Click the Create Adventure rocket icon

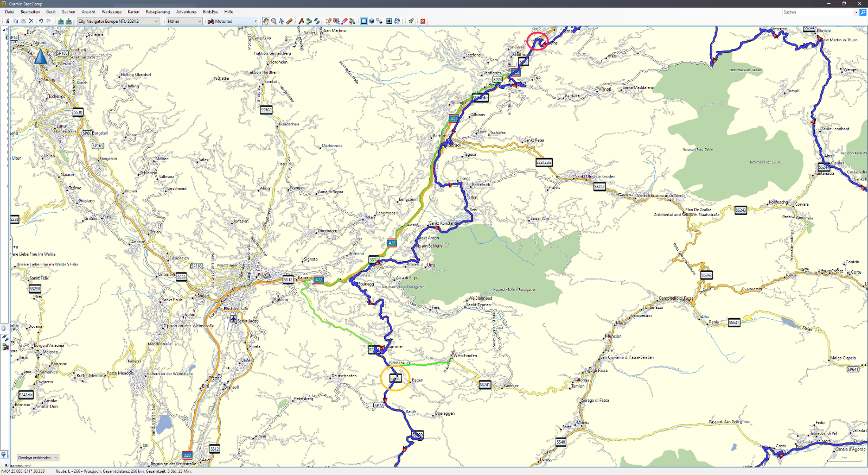coord(411,21)
